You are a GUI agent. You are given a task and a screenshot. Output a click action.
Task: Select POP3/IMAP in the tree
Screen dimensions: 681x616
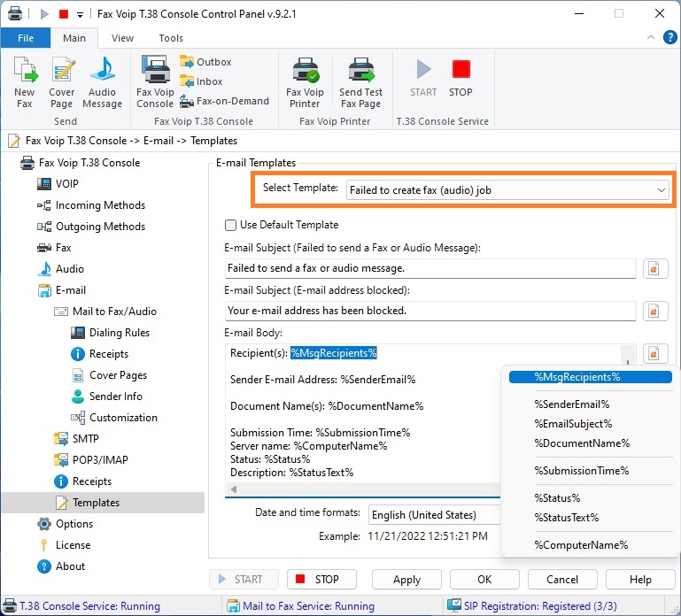click(91, 460)
